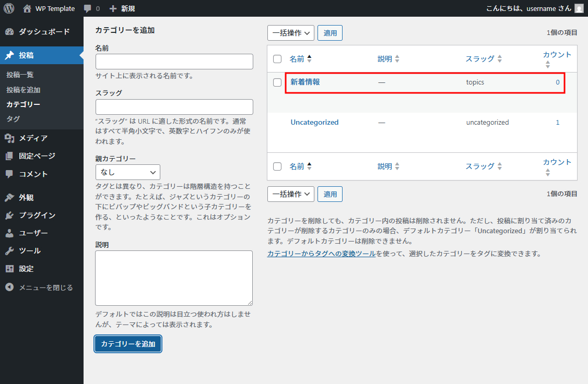Open the bottom 一括操作 dropdown

291,194
